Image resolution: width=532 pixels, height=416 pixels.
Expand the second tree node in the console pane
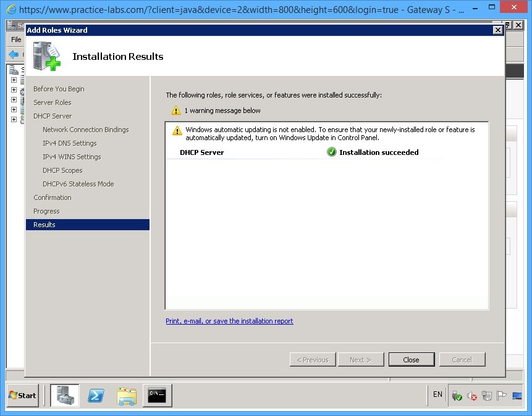14,90
